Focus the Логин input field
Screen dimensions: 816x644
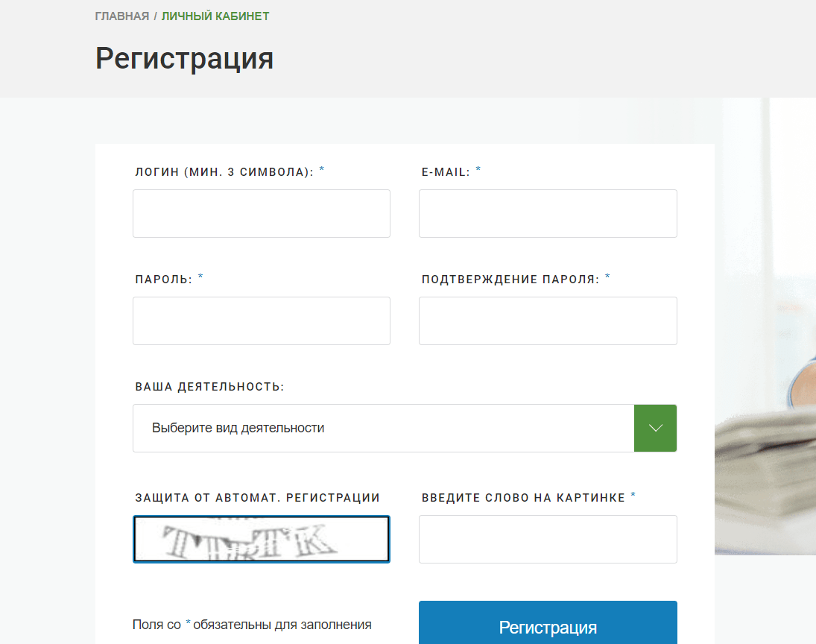261,213
